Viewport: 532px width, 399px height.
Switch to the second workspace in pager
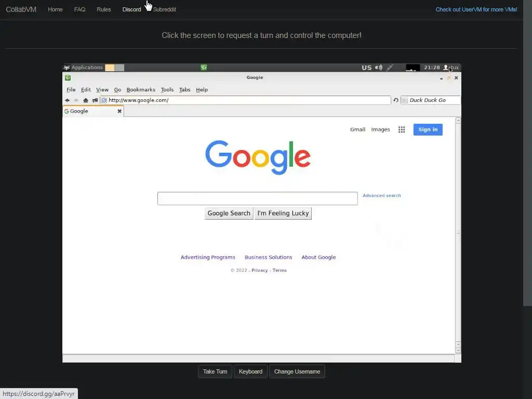tap(119, 68)
